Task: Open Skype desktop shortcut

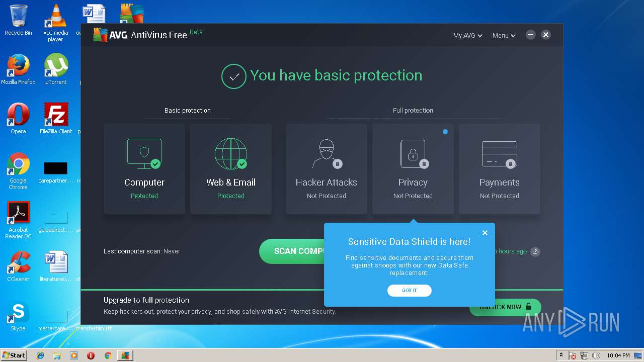Action: [x=18, y=316]
